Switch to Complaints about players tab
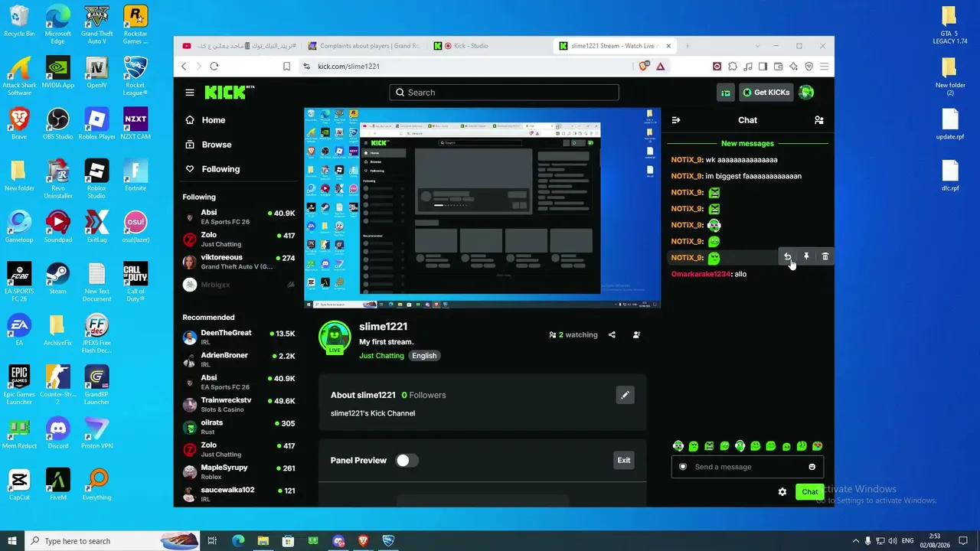This screenshot has height=551, width=980. click(364, 46)
